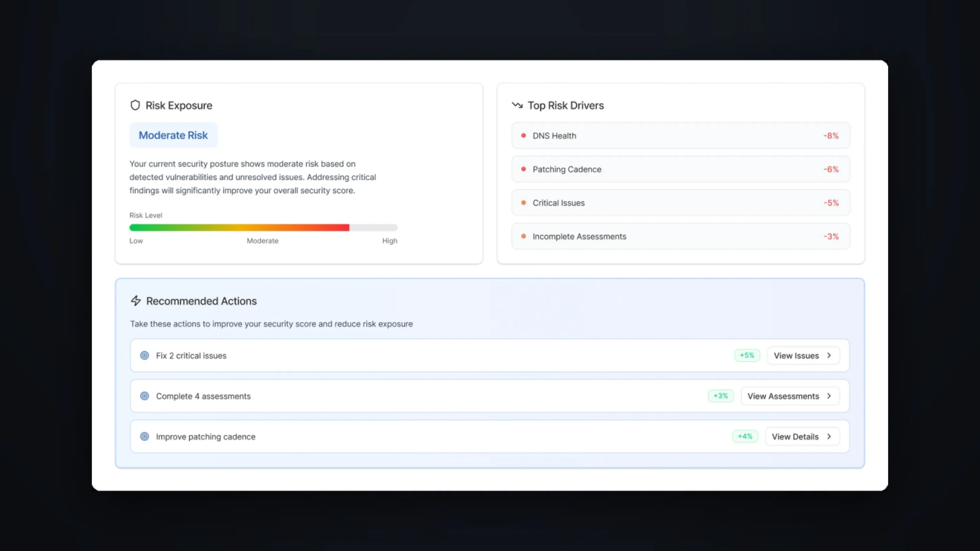Image resolution: width=980 pixels, height=551 pixels.
Task: Click the -8% value for DNS Health
Action: click(x=831, y=136)
